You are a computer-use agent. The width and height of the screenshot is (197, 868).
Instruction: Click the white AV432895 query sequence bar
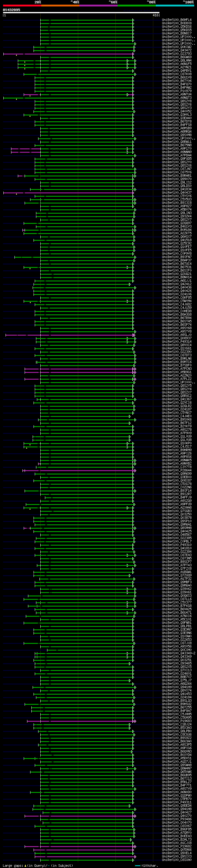tap(81, 12)
